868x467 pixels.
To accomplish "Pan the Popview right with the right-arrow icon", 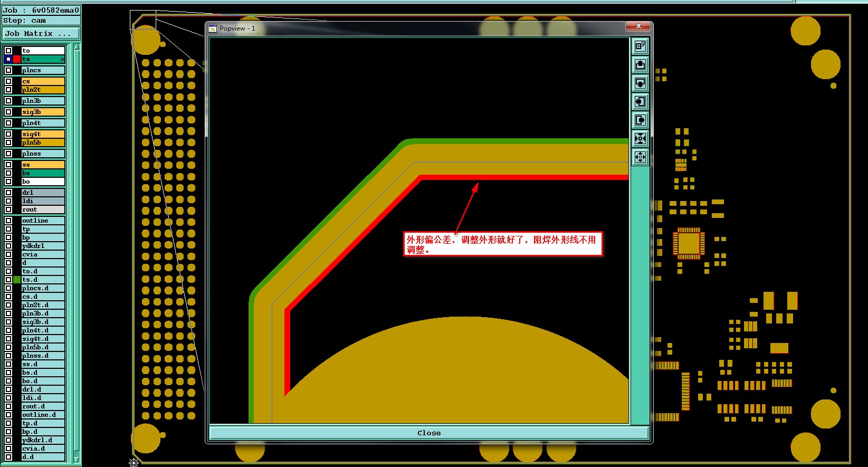I will (640, 120).
